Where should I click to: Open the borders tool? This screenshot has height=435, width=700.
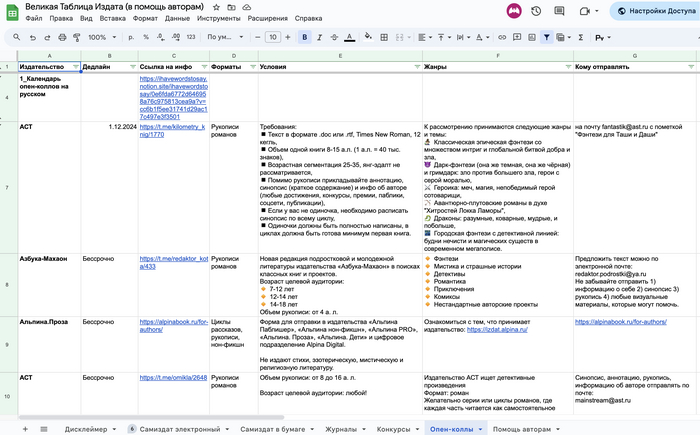click(x=384, y=38)
